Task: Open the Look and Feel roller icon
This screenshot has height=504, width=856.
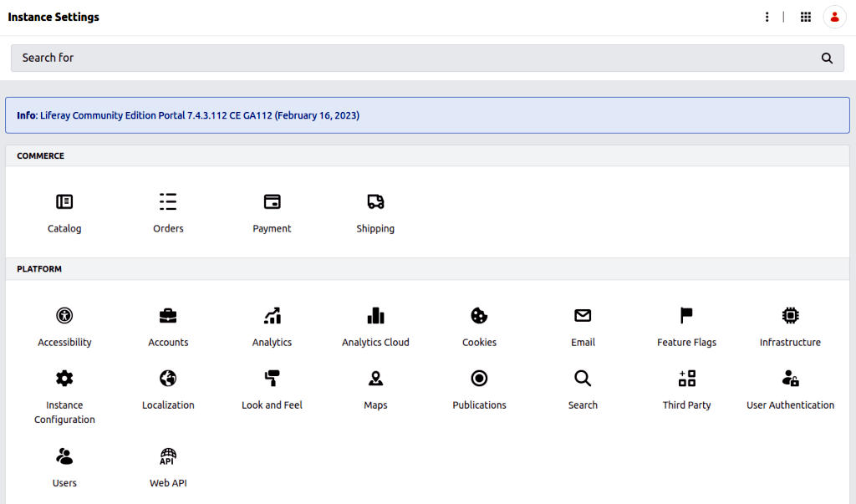Action: [272, 378]
